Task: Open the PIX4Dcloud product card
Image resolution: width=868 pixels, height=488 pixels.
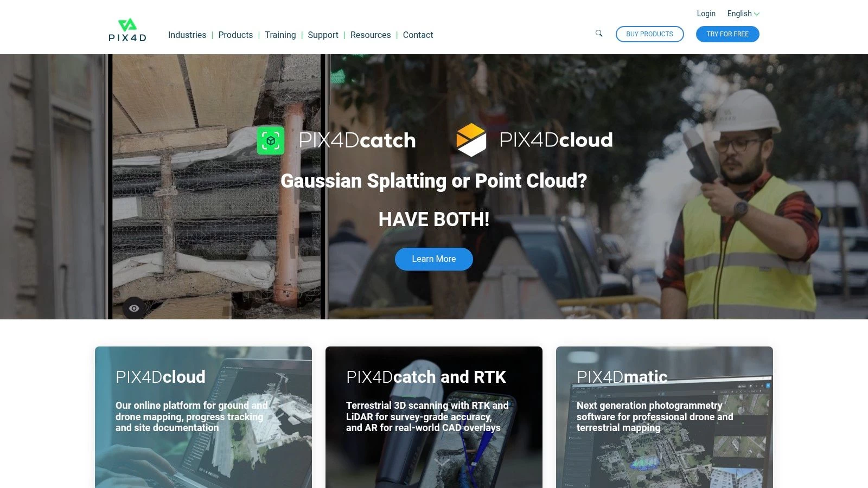Action: point(203,418)
